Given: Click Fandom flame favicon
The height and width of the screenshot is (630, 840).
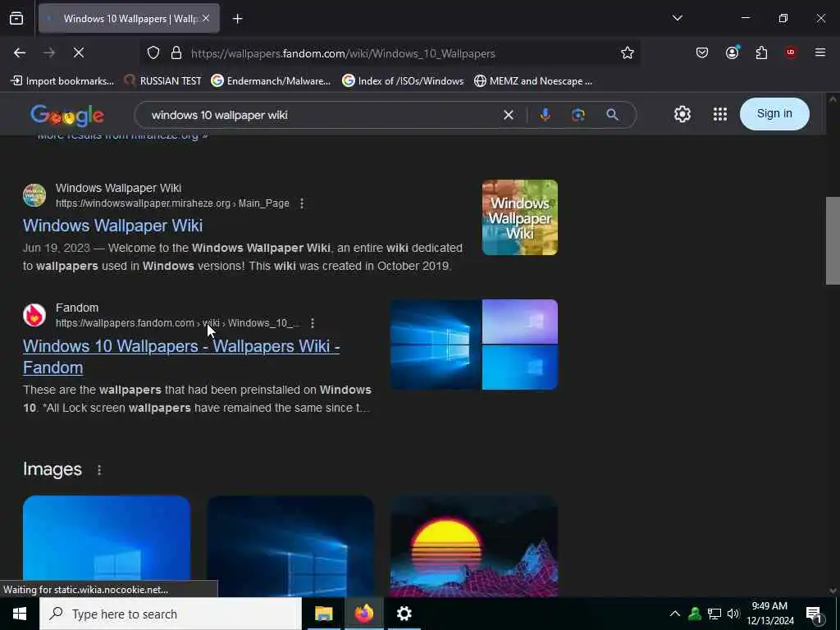Looking at the screenshot, I should pyautogui.click(x=34, y=315).
